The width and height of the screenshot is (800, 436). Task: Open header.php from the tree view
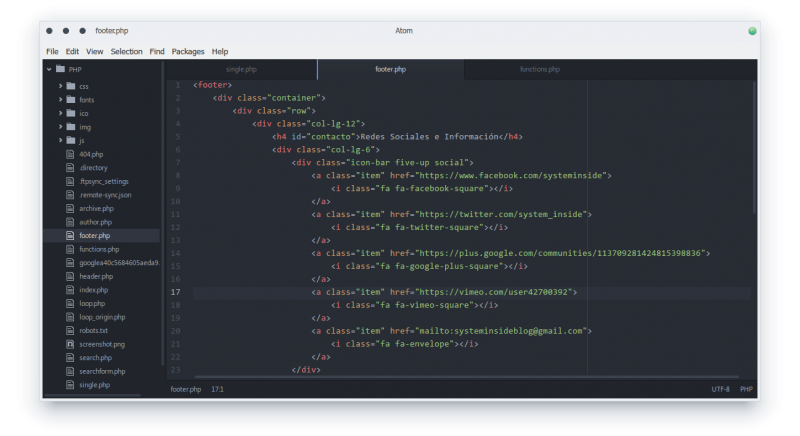(96, 276)
